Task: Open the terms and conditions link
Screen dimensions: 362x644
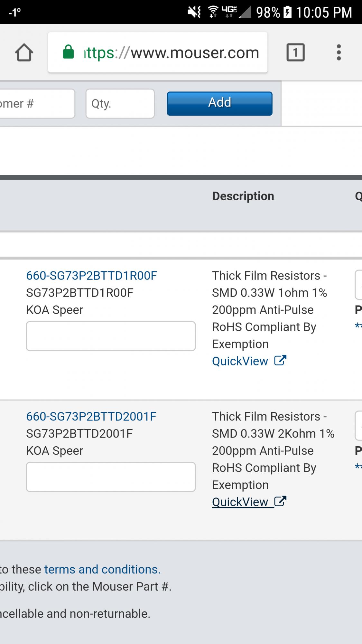Action: [102, 569]
